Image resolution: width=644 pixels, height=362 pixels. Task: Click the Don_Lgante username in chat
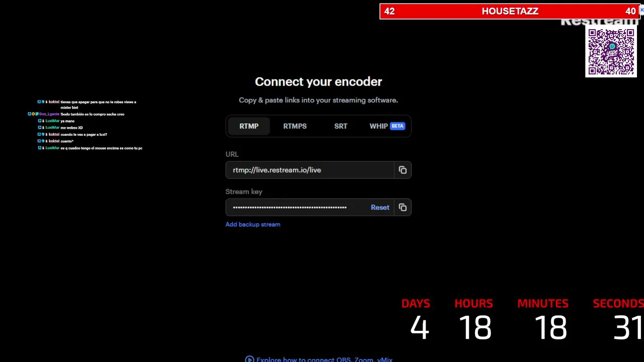click(49, 114)
